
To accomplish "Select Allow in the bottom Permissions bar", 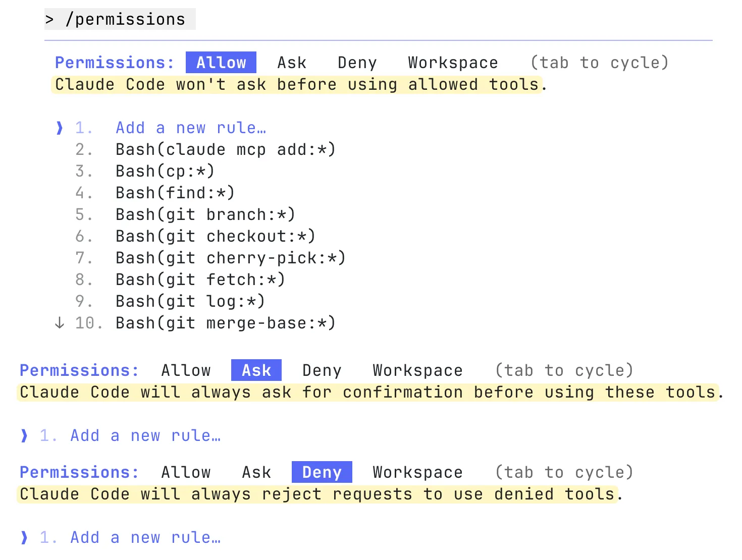I will [186, 472].
